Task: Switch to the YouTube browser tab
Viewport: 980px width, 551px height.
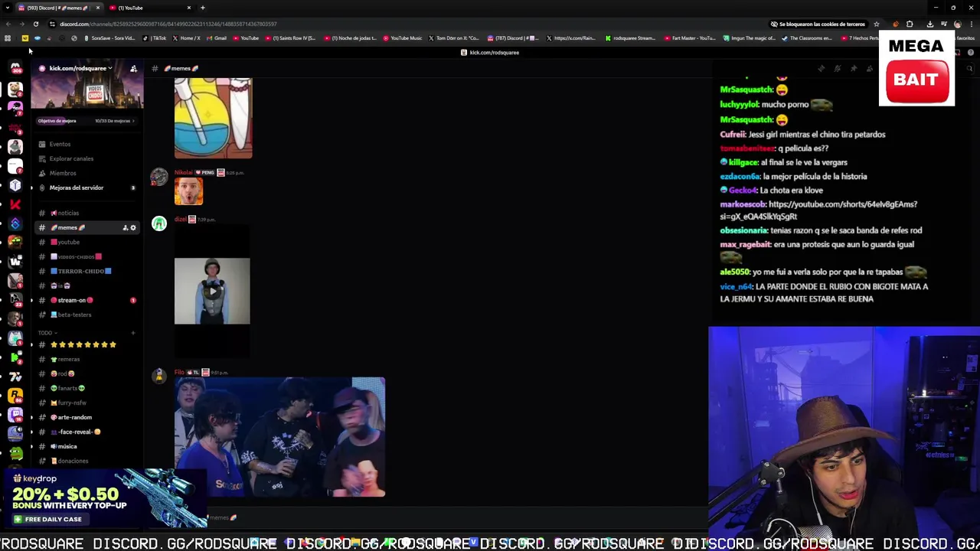Action: pos(149,8)
